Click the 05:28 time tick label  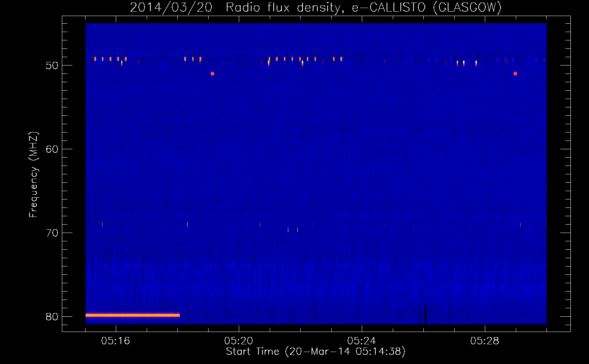point(485,341)
